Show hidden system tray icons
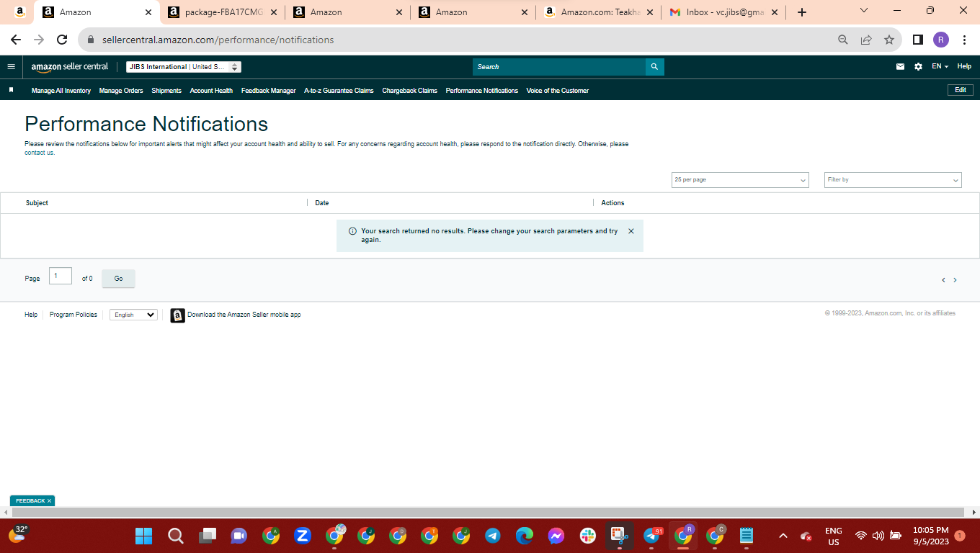 (x=783, y=536)
